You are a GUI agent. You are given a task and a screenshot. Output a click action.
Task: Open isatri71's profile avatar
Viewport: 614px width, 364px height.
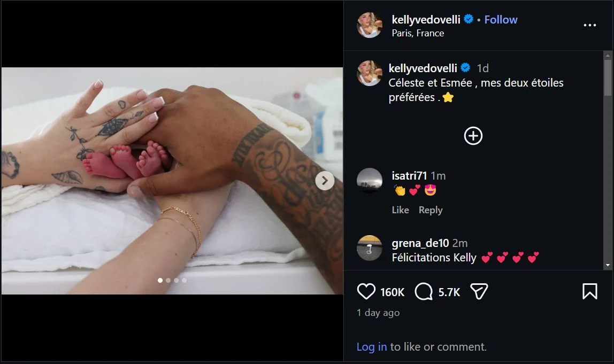click(369, 181)
